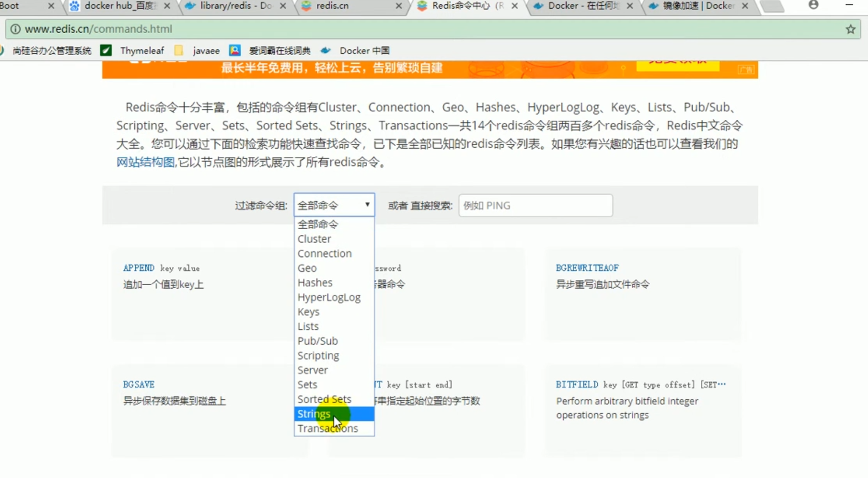This screenshot has height=478, width=868.
Task: Open the 网站结构图 link
Action: click(145, 162)
